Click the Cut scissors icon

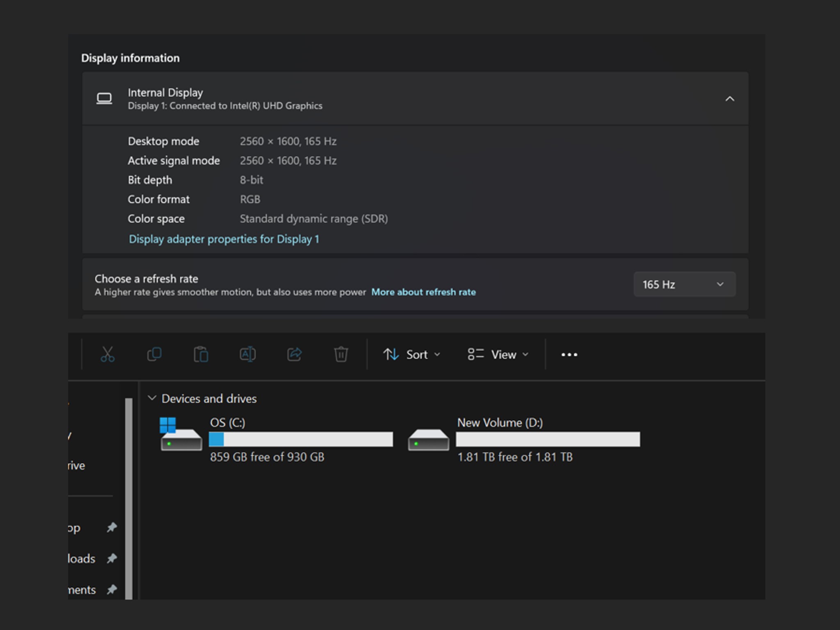(x=107, y=354)
